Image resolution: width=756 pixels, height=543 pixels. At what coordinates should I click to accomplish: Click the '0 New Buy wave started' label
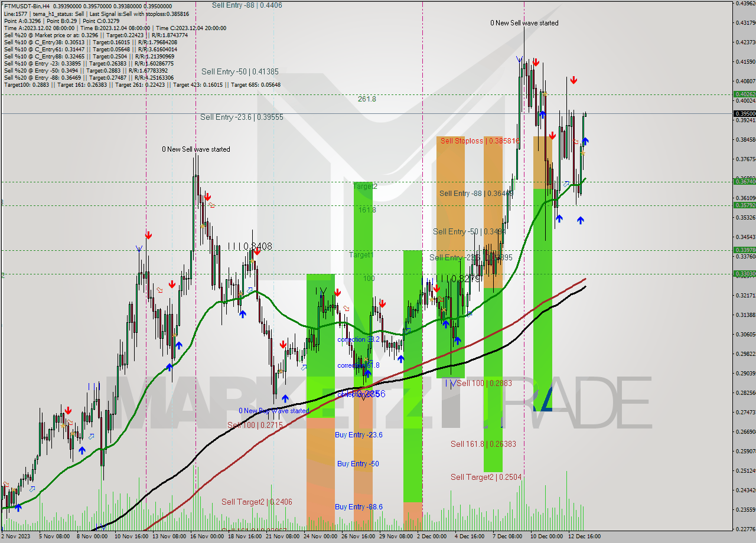(273, 411)
